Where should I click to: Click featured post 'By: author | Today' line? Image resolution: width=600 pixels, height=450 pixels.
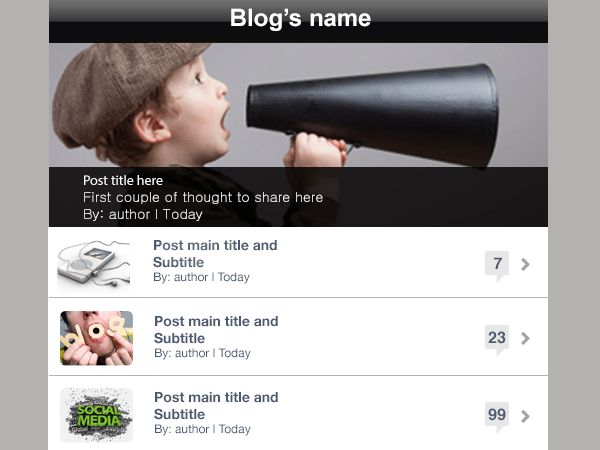click(143, 214)
